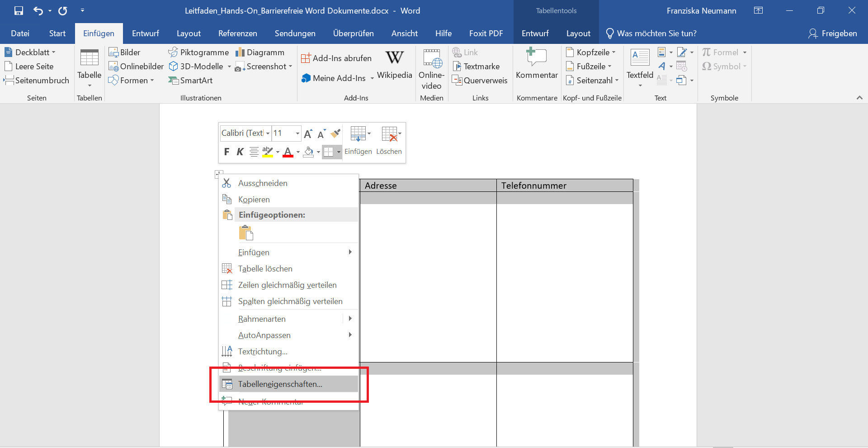
Task: Toggle italic formatting in mini toolbar
Action: [240, 152]
